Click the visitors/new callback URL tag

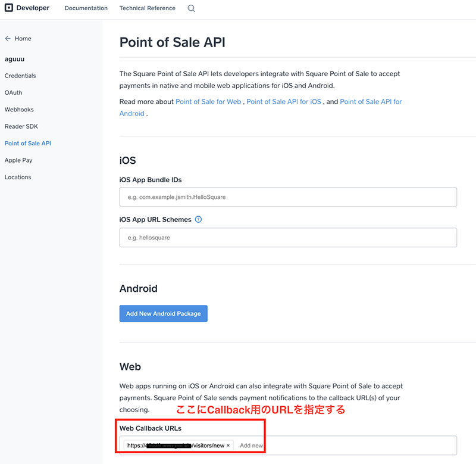pyautogui.click(x=178, y=446)
